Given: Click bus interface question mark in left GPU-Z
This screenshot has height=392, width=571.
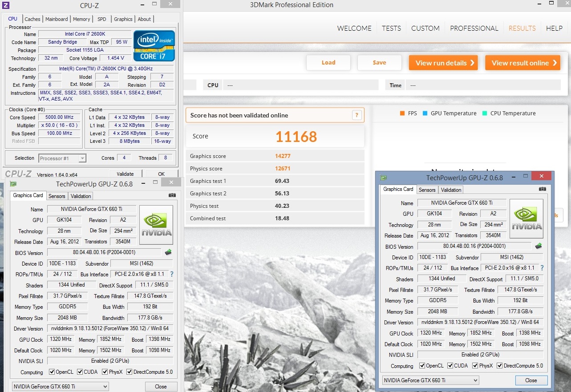Looking at the screenshot, I should pos(172,274).
